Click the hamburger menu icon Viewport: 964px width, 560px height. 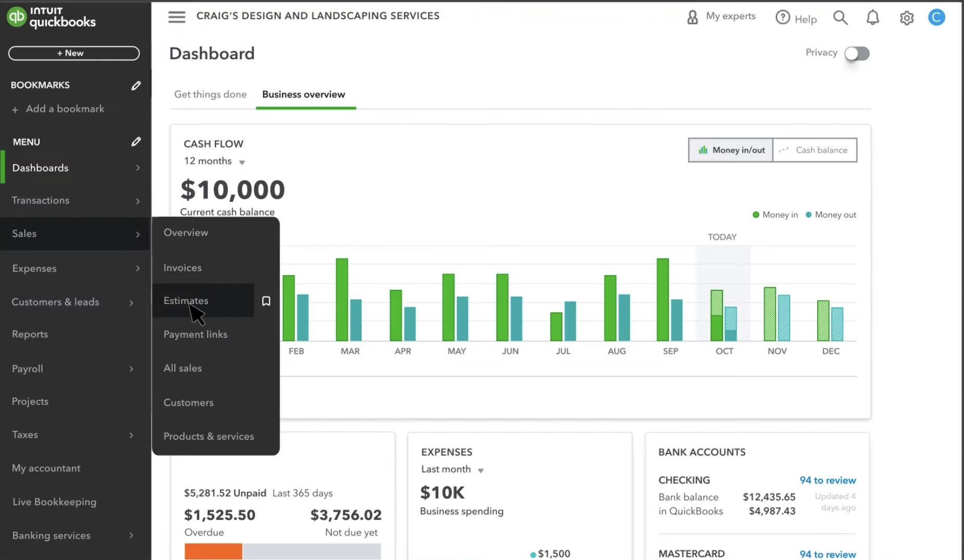pyautogui.click(x=176, y=17)
